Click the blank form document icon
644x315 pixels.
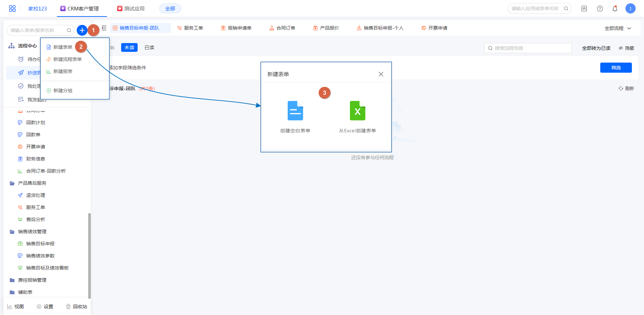click(295, 111)
